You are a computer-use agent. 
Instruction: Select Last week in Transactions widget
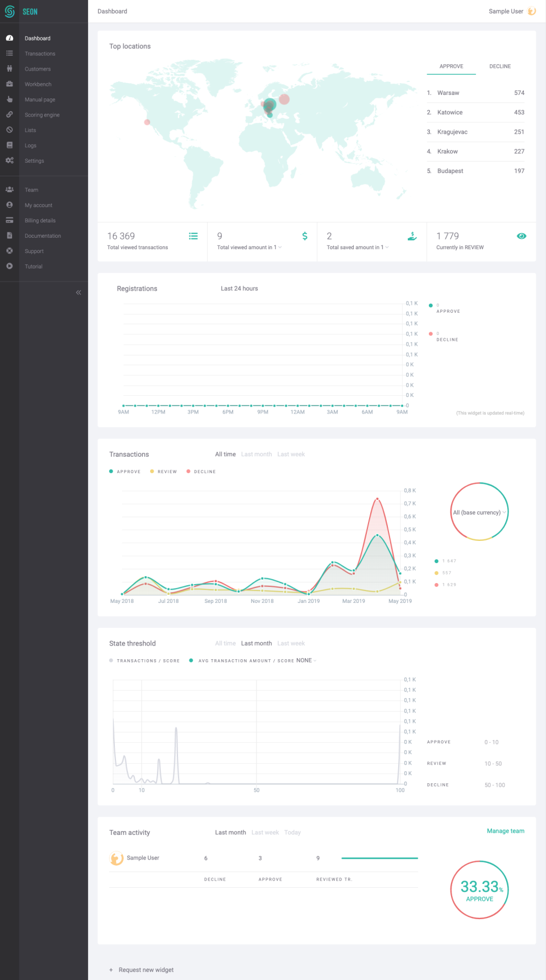291,454
